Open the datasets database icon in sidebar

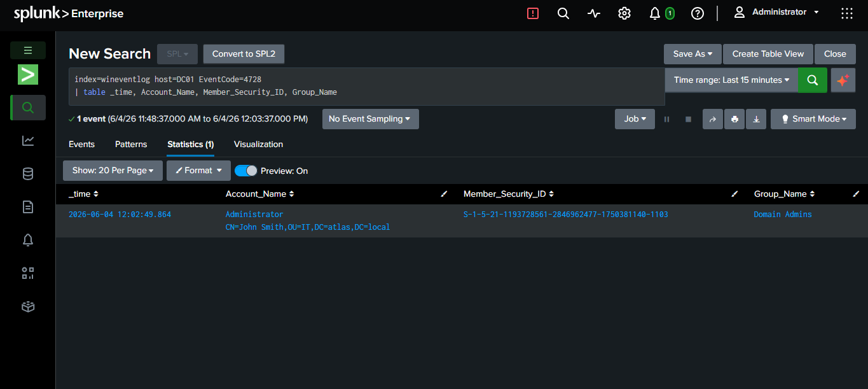(x=28, y=174)
